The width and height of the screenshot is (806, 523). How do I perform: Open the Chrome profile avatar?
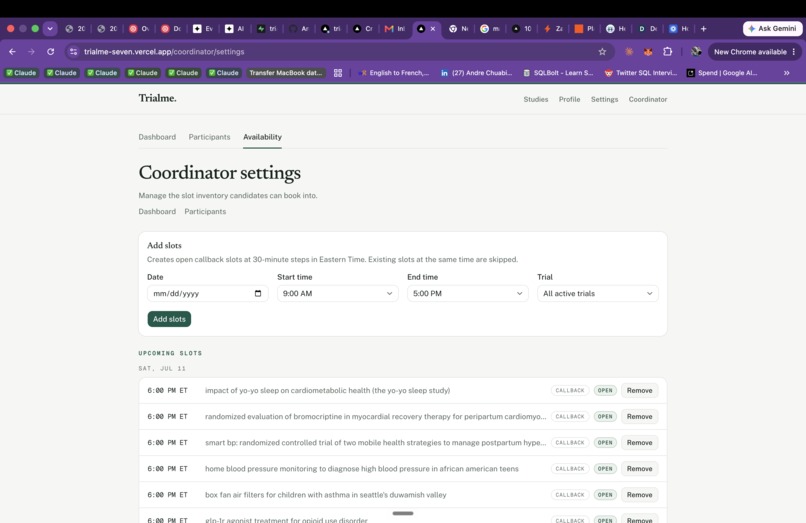[696, 51]
